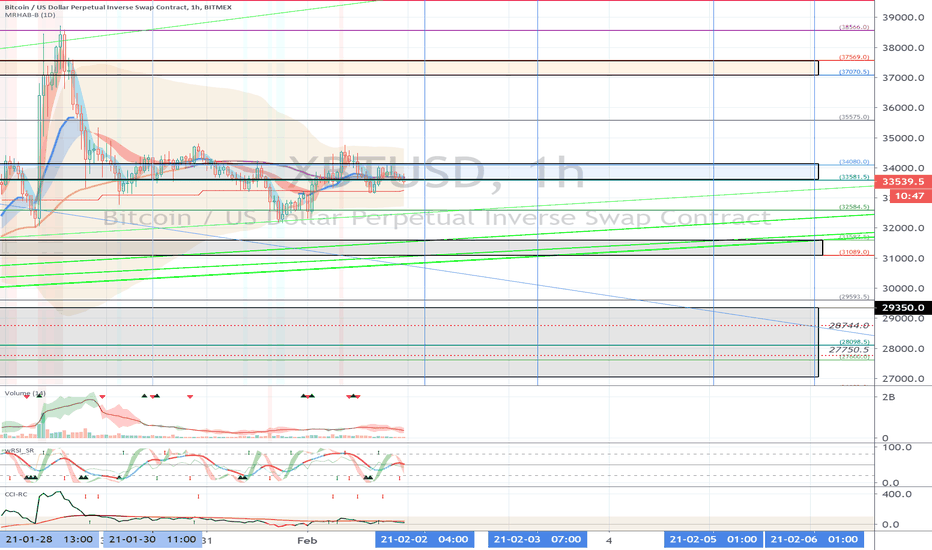Screen dimensions: 932x550
Task: Click the teal (28098.5) level label
Action: tap(854, 342)
